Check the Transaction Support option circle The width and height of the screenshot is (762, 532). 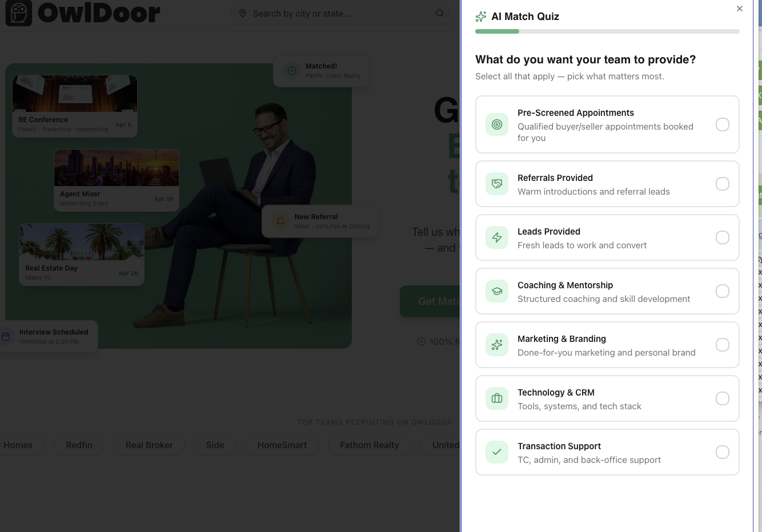[723, 452]
